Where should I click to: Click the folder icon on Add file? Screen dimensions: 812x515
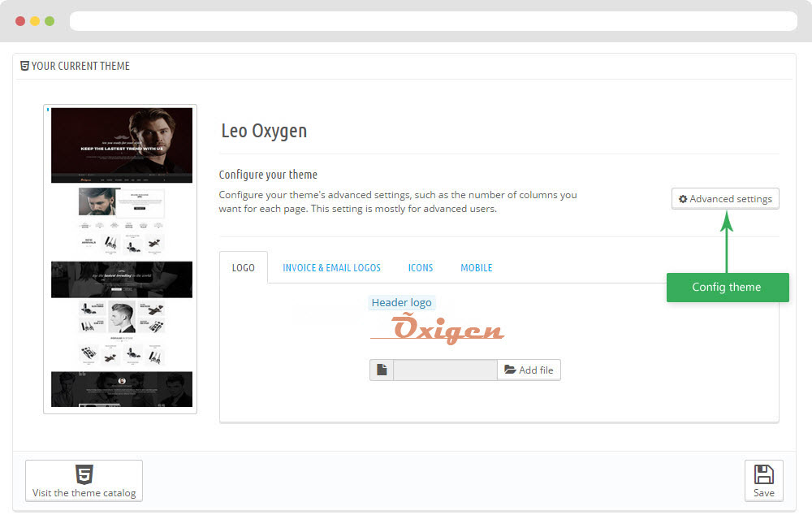coord(510,370)
